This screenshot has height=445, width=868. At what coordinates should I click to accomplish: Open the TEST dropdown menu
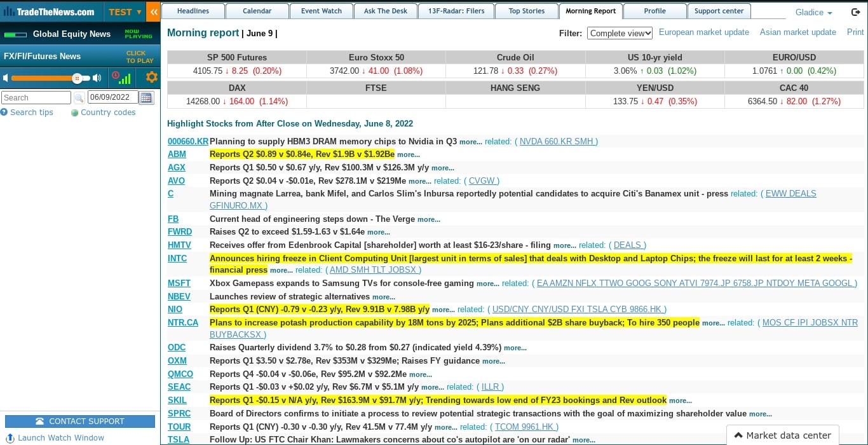[x=125, y=12]
